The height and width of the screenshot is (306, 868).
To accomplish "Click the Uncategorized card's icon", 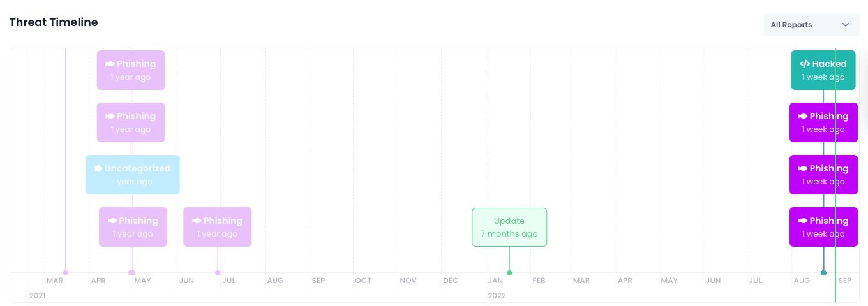I will 98,168.
